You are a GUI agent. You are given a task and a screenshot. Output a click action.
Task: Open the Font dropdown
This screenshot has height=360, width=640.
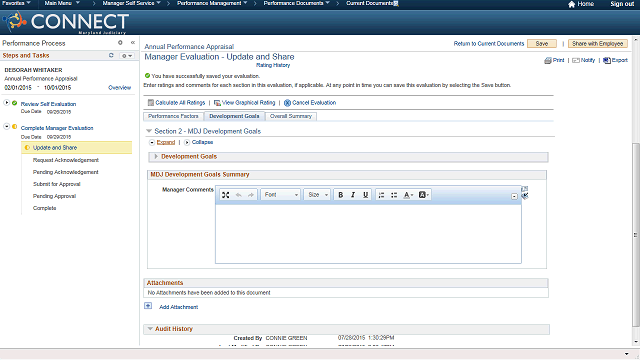click(281, 195)
